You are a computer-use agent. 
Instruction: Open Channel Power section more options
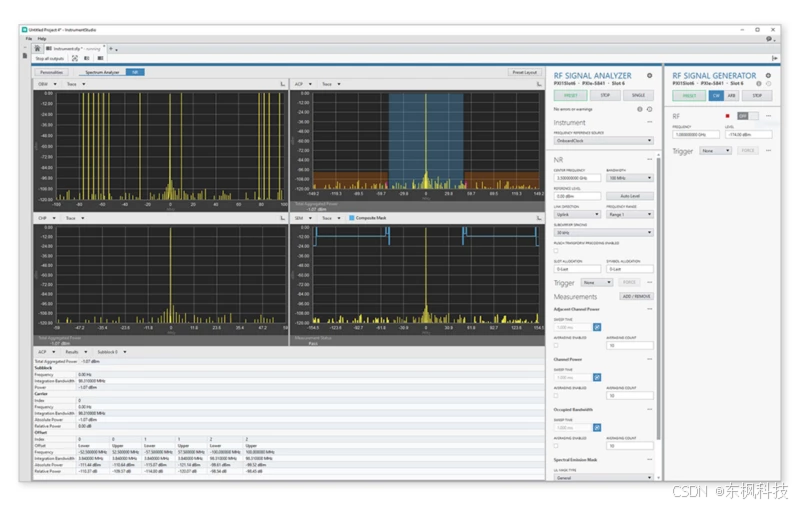(649, 359)
